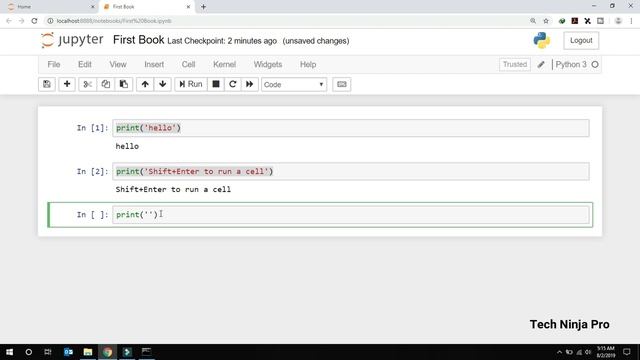The width and height of the screenshot is (640, 360).
Task: Open the View menu
Action: [118, 64]
